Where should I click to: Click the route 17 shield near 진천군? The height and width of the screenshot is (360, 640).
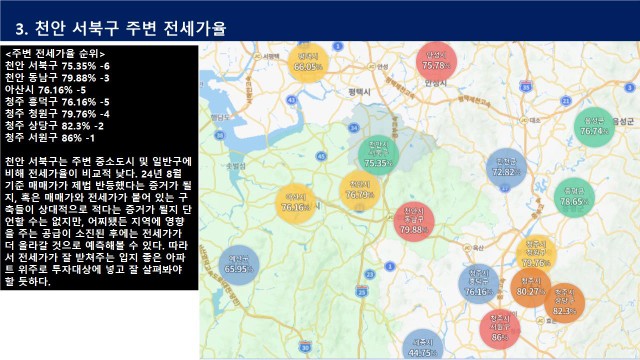[x=505, y=188]
